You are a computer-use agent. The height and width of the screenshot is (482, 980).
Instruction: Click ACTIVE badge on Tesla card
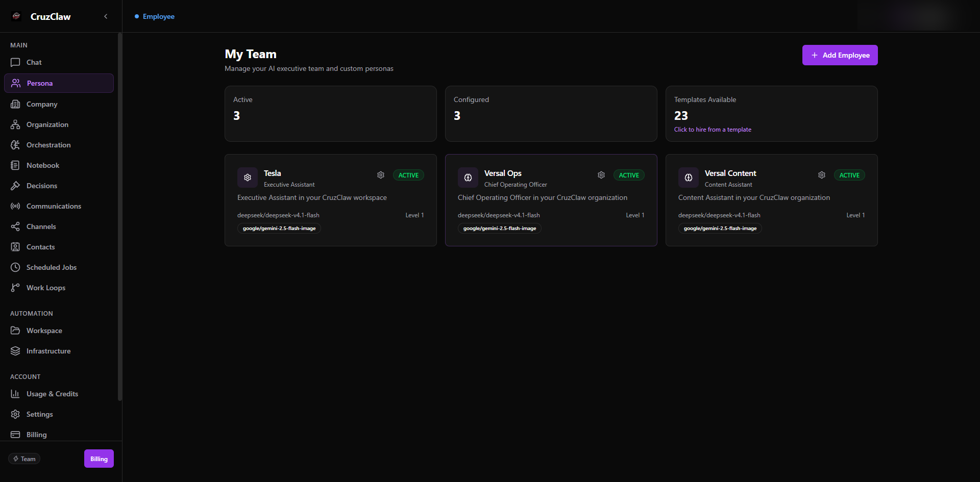click(408, 175)
